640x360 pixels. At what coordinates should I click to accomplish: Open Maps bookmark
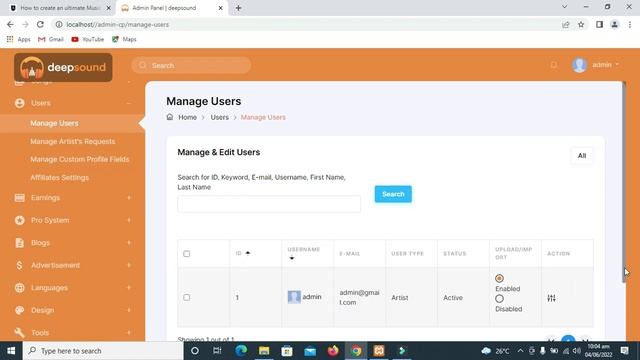tap(124, 39)
